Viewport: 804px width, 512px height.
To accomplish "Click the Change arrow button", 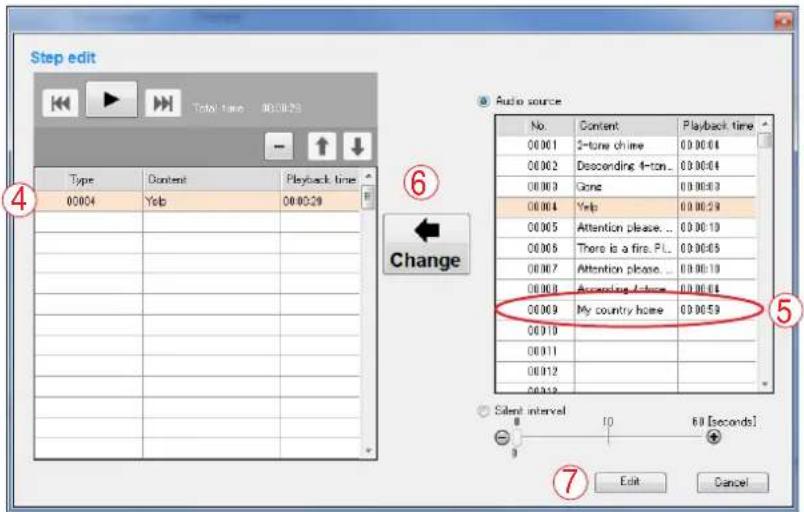I will pos(426,244).
